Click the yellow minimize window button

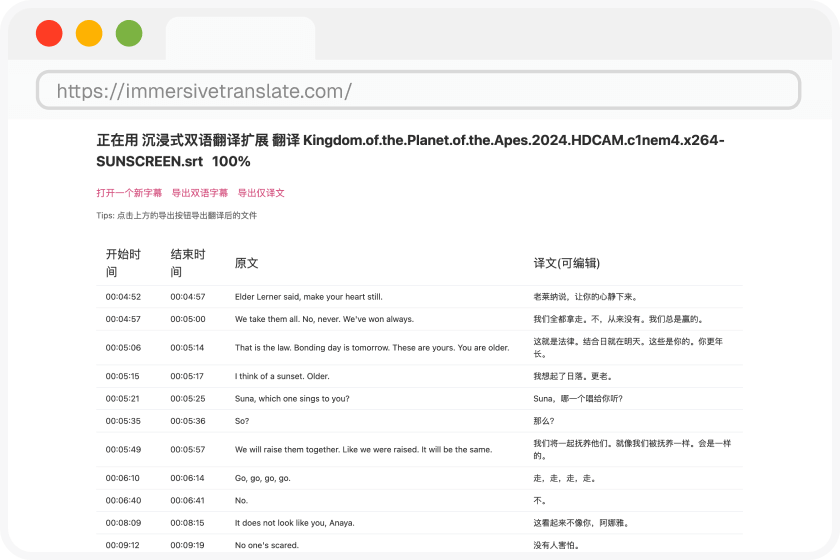(x=89, y=34)
